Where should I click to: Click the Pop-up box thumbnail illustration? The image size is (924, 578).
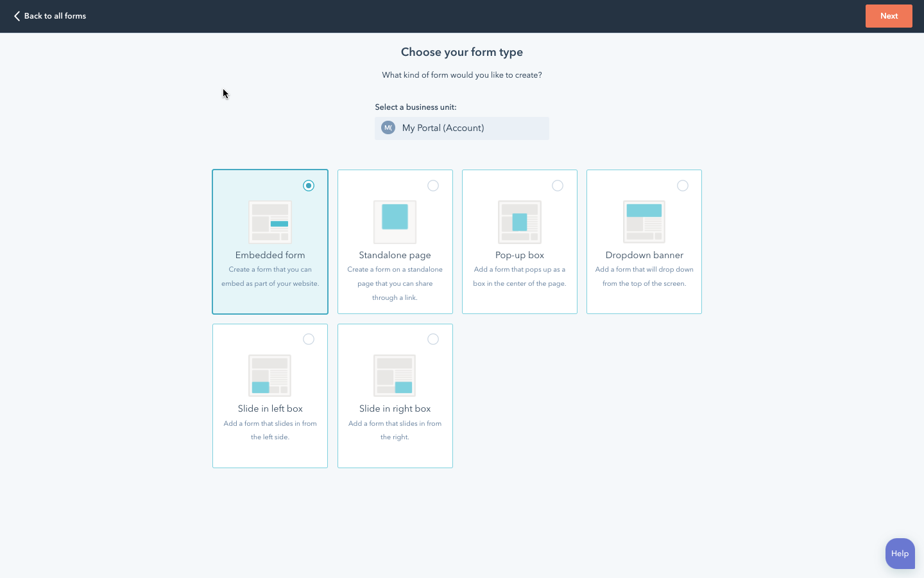(519, 222)
